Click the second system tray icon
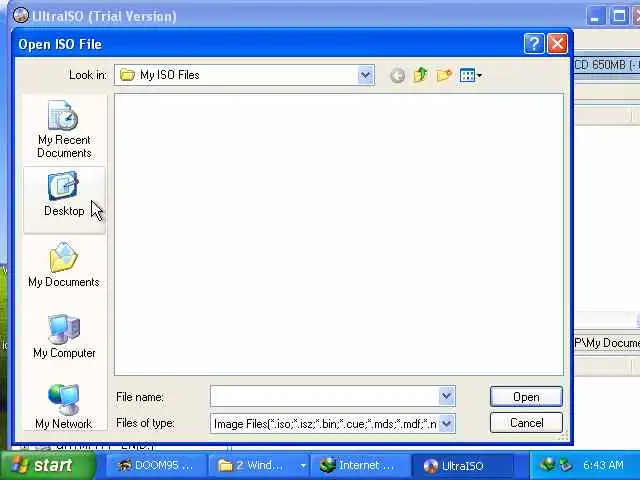The image size is (640, 480). tap(565, 465)
